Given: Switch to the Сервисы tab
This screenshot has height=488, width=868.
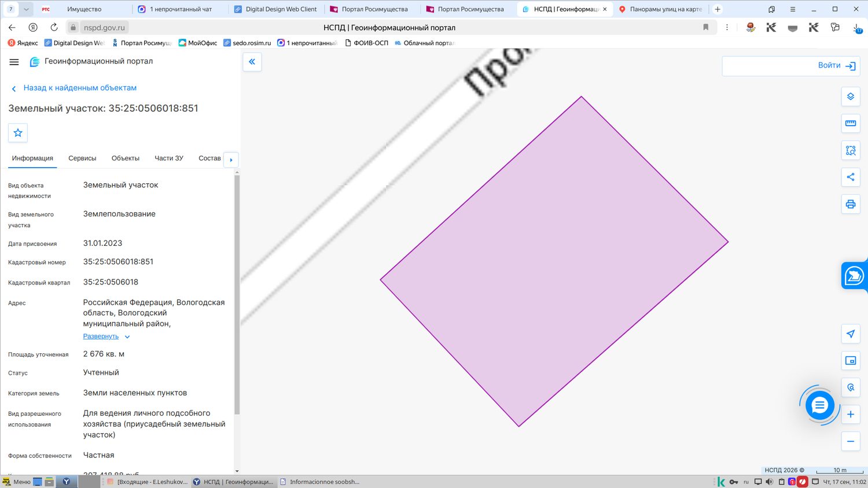Looking at the screenshot, I should click(x=82, y=158).
